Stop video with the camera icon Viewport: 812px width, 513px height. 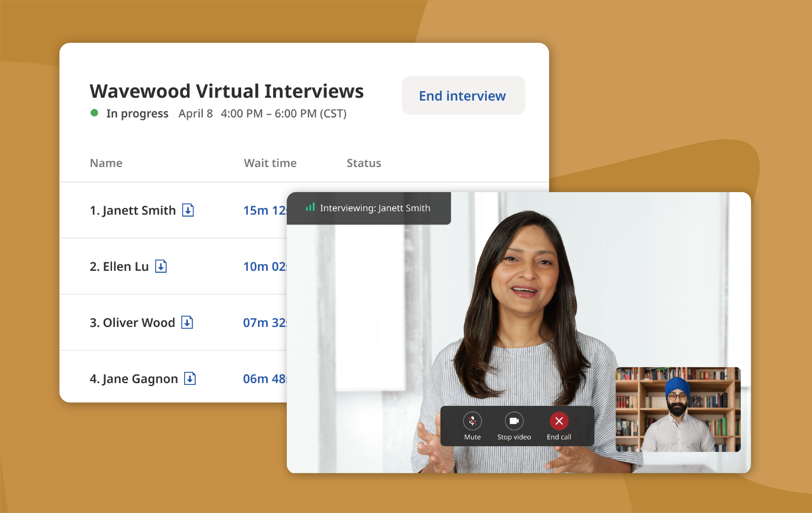[x=514, y=421]
